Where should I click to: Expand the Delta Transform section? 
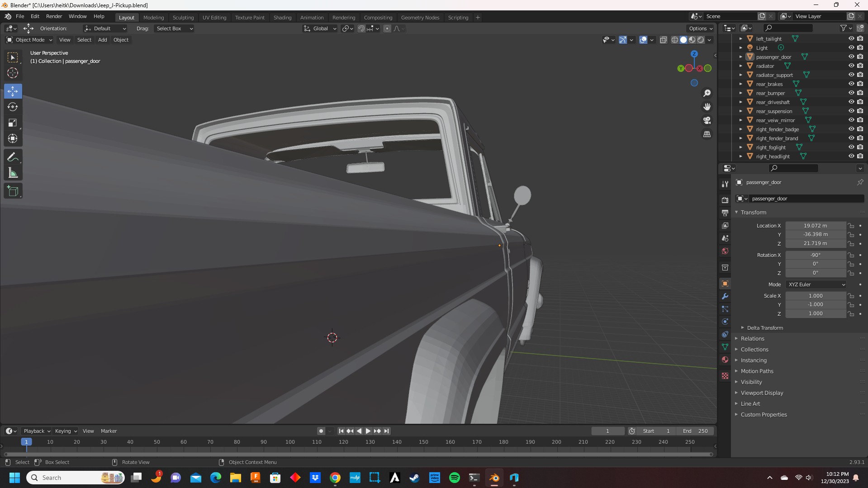point(764,328)
